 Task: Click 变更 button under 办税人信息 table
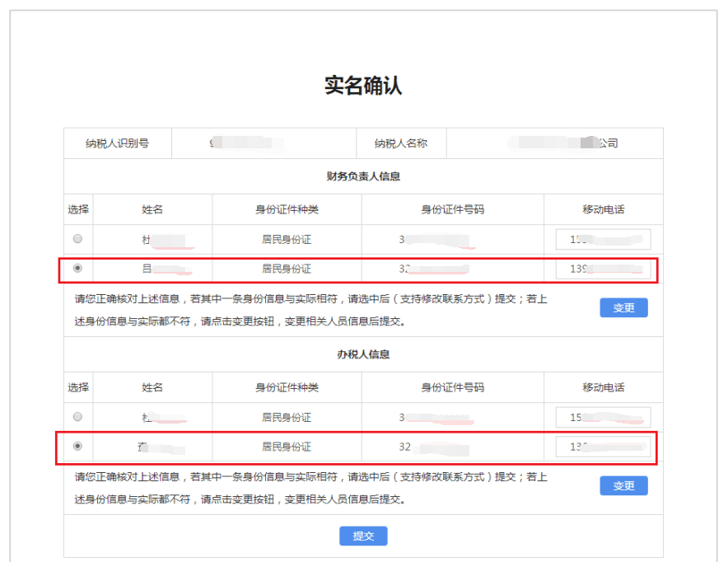click(623, 486)
